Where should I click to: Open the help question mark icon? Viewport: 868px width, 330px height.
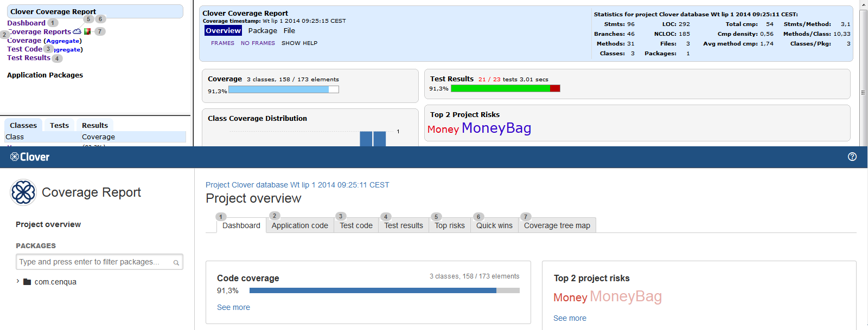pos(852,157)
